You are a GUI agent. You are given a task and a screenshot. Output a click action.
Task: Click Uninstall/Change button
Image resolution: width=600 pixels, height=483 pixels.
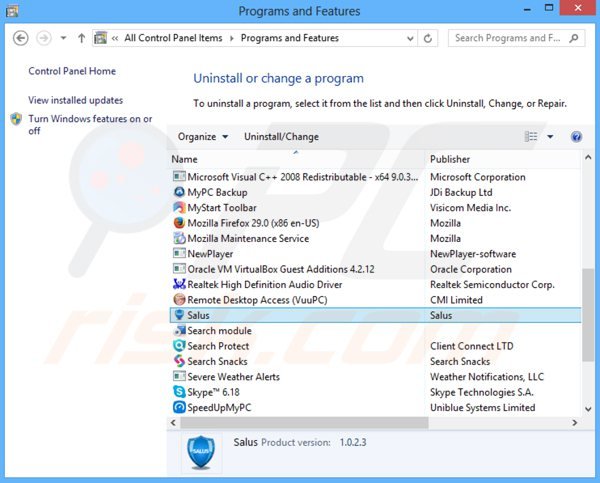tap(281, 137)
